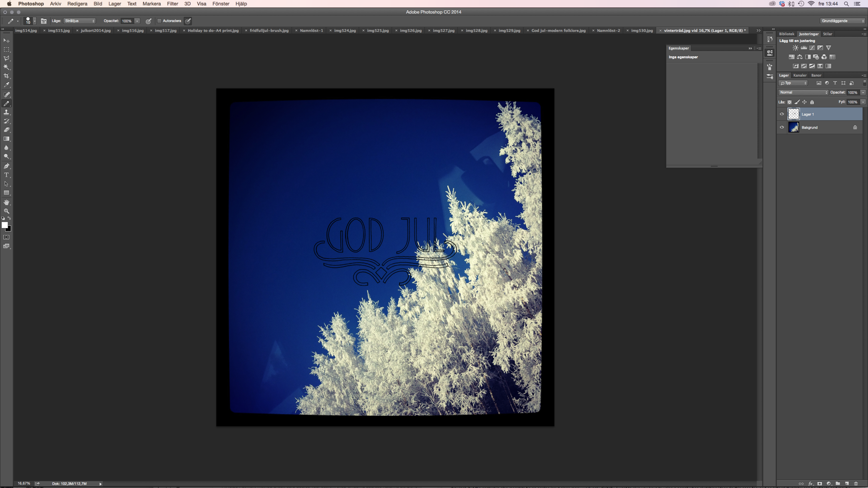Select the Eraser tool
The image size is (868, 488).
coord(6,130)
